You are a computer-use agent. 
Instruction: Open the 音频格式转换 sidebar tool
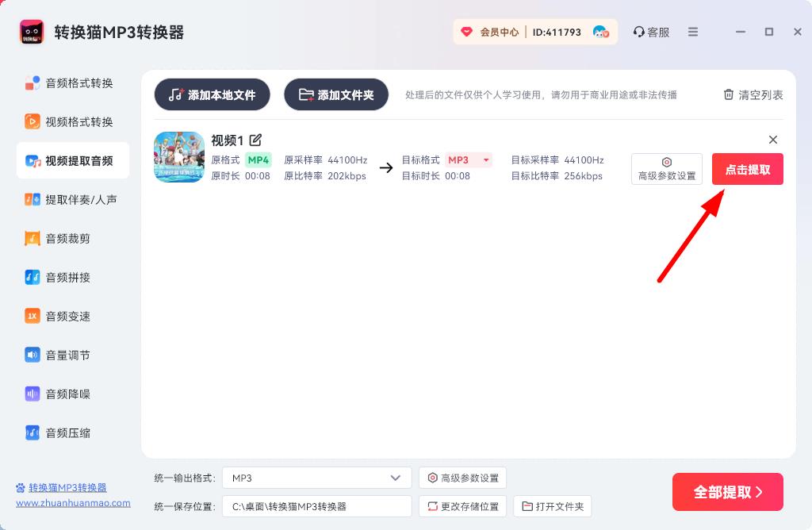click(x=72, y=82)
